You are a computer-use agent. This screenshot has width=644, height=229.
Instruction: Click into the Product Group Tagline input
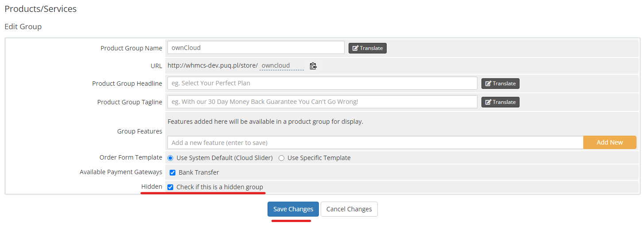(322, 102)
